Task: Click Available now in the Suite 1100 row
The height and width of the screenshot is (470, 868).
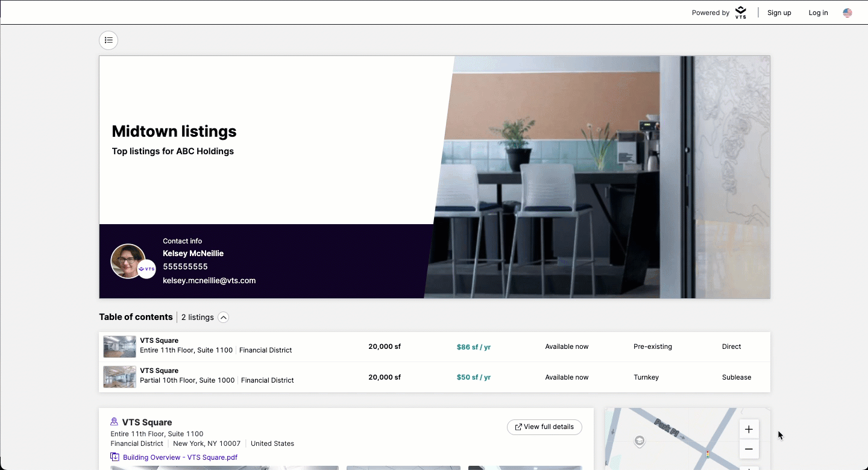Action: 567,346
